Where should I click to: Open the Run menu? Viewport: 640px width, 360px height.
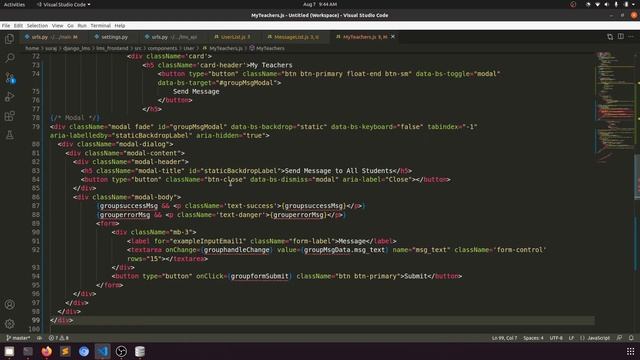tap(82, 25)
